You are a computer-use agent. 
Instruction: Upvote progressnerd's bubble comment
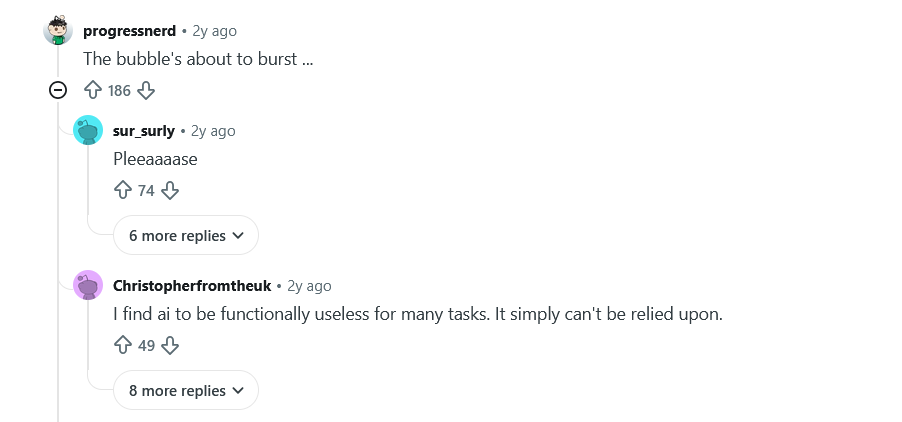93,90
